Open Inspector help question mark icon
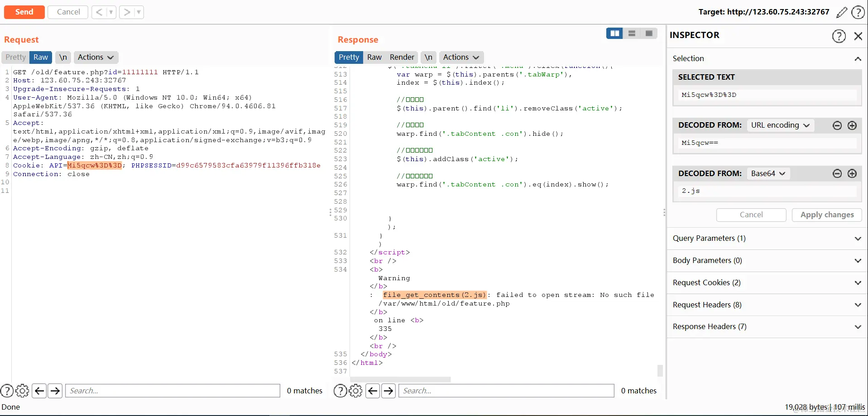Viewport: 868px width, 416px height. [839, 36]
